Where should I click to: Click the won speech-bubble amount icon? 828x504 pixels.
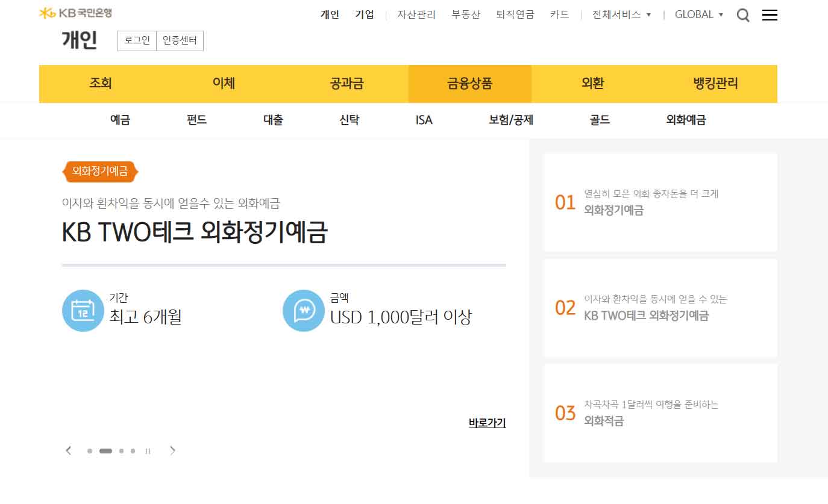304,311
